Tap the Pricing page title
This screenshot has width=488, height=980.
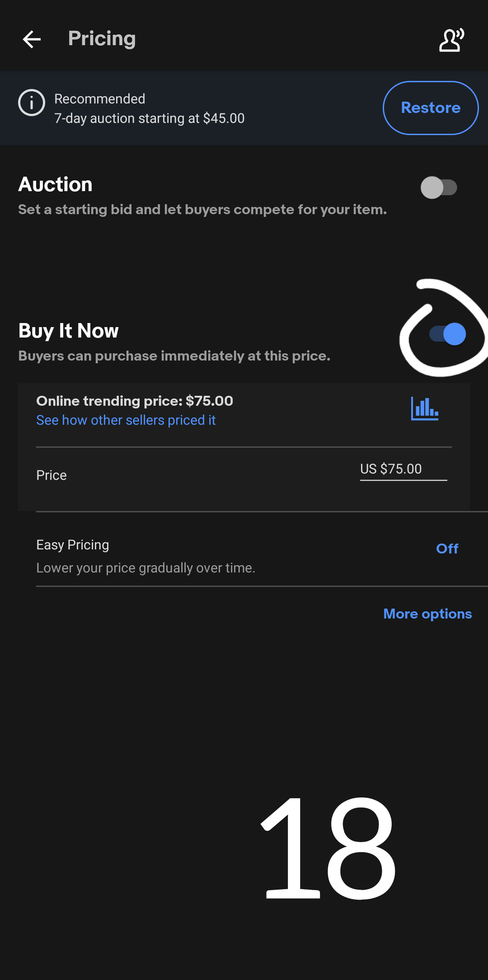click(x=102, y=39)
